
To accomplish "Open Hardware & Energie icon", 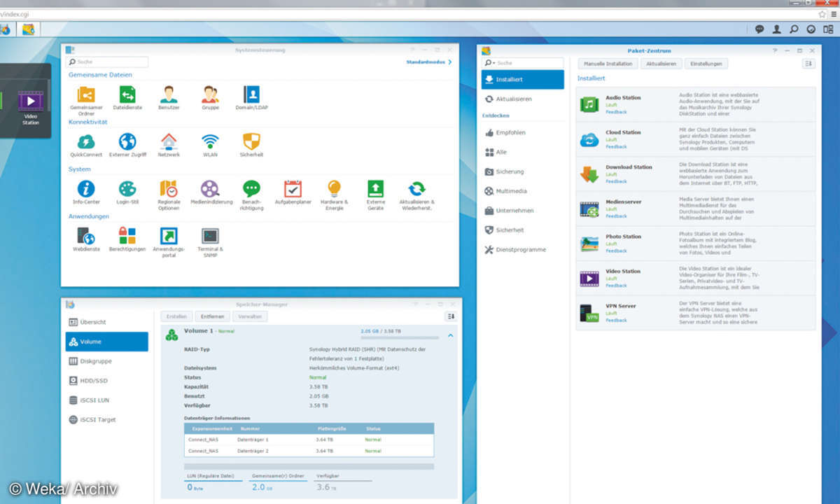I will (x=334, y=188).
